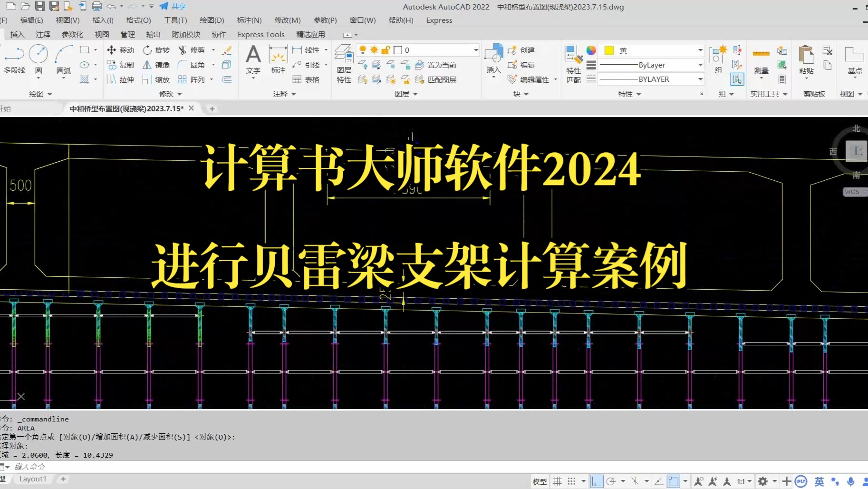
Task: Expand the 实用工具 panel title
Action: tap(769, 94)
